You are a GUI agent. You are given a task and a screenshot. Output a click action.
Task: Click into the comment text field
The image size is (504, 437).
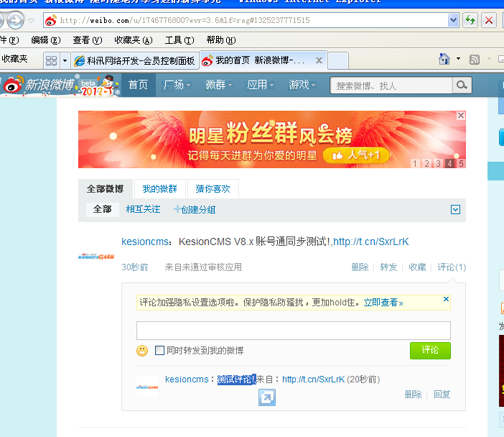pyautogui.click(x=293, y=331)
